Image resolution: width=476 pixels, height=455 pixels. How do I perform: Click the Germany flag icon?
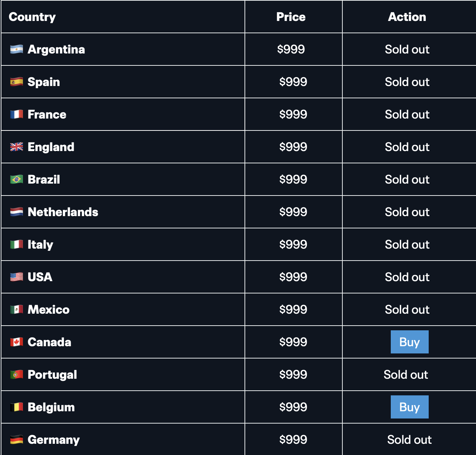[x=17, y=440]
